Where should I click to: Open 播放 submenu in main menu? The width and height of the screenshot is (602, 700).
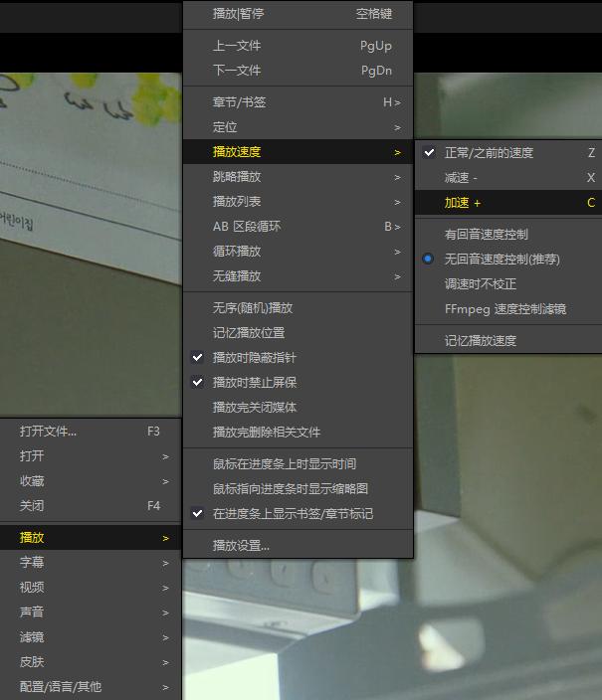point(91,538)
